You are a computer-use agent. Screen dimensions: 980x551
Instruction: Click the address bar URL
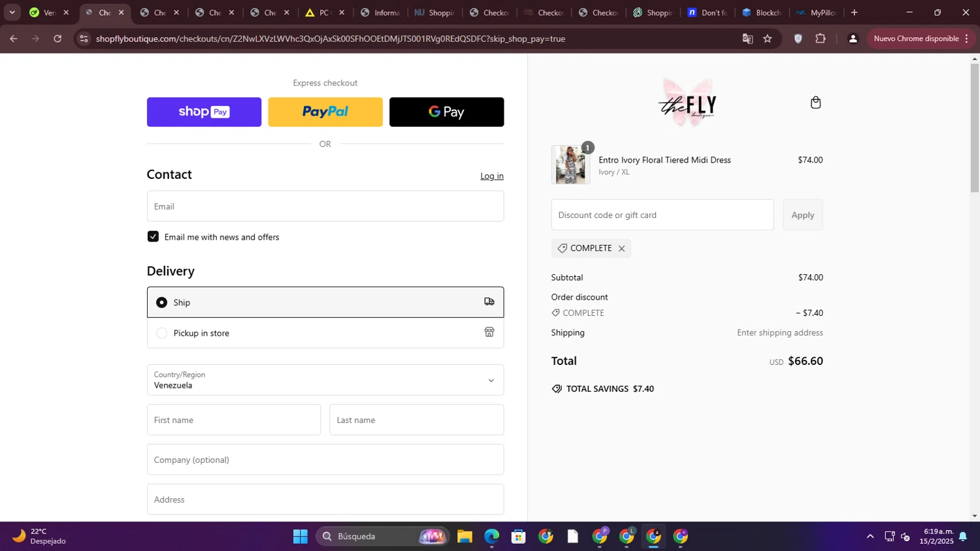pos(331,39)
